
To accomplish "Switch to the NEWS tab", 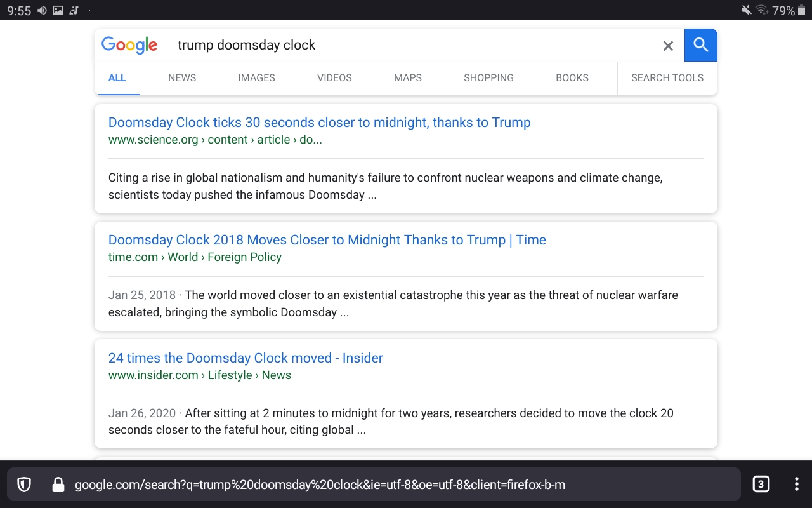I will (x=182, y=78).
